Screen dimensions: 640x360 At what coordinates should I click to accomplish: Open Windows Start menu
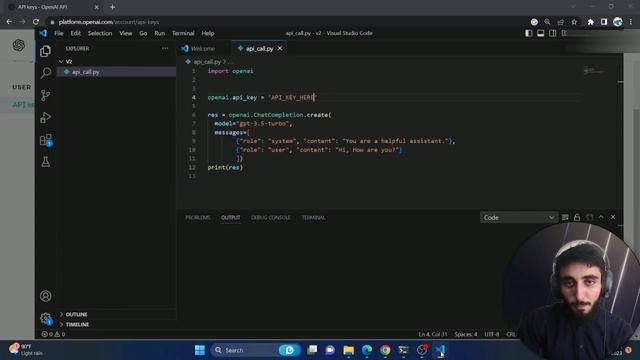(200, 350)
